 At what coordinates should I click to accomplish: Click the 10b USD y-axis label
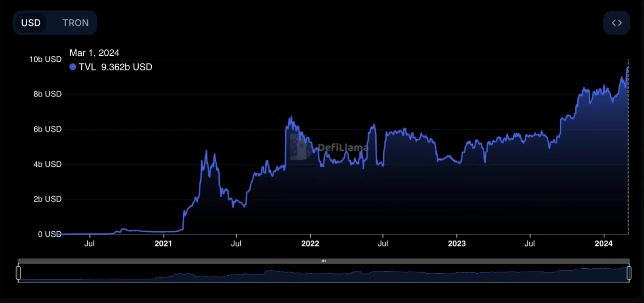click(x=45, y=60)
